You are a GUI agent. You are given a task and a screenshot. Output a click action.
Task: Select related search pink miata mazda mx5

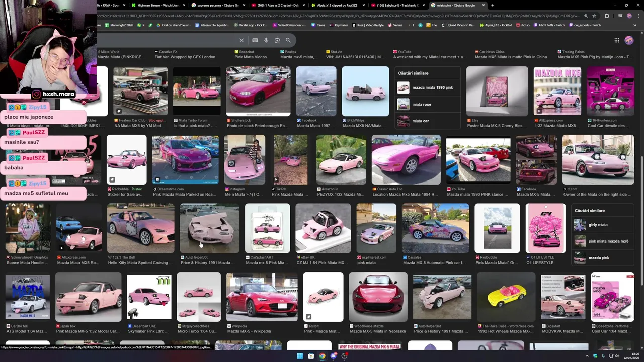click(x=603, y=241)
